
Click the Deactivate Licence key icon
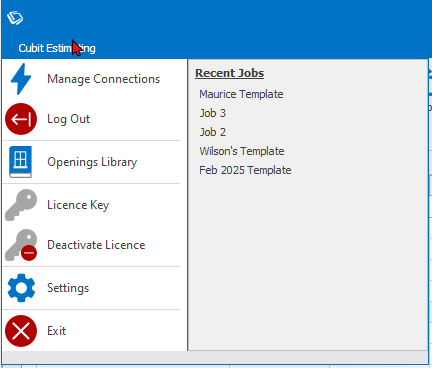coord(21,245)
